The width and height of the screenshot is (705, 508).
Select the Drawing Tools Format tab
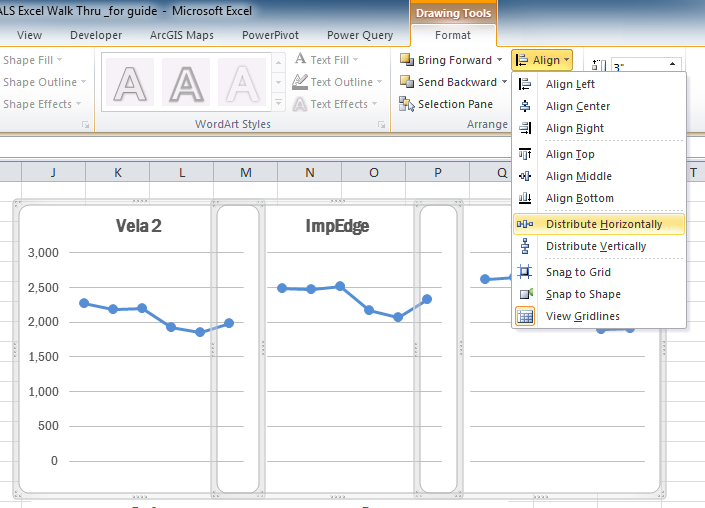point(453,35)
